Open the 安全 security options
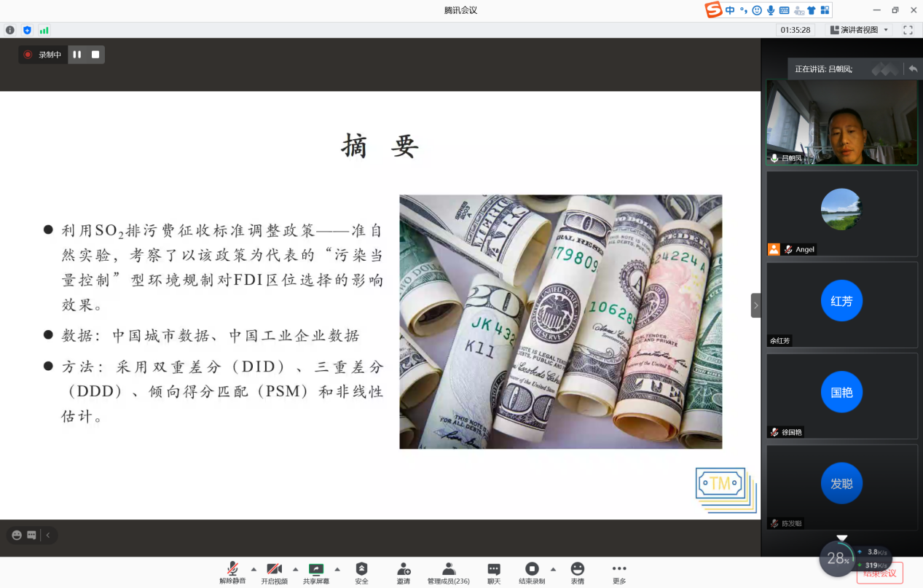The height and width of the screenshot is (588, 923). pyautogui.click(x=361, y=573)
